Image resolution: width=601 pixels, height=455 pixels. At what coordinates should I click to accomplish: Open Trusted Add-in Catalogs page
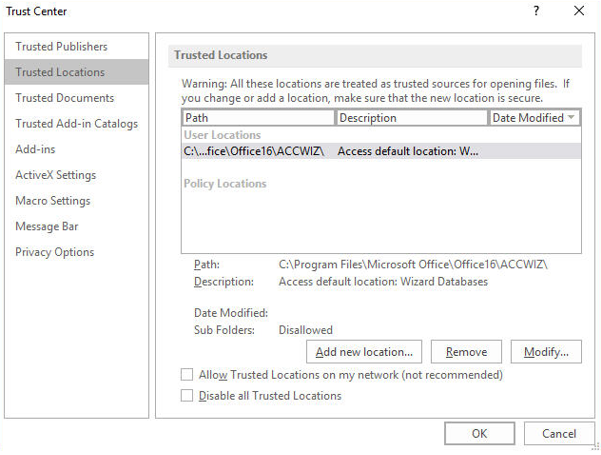pos(76,124)
